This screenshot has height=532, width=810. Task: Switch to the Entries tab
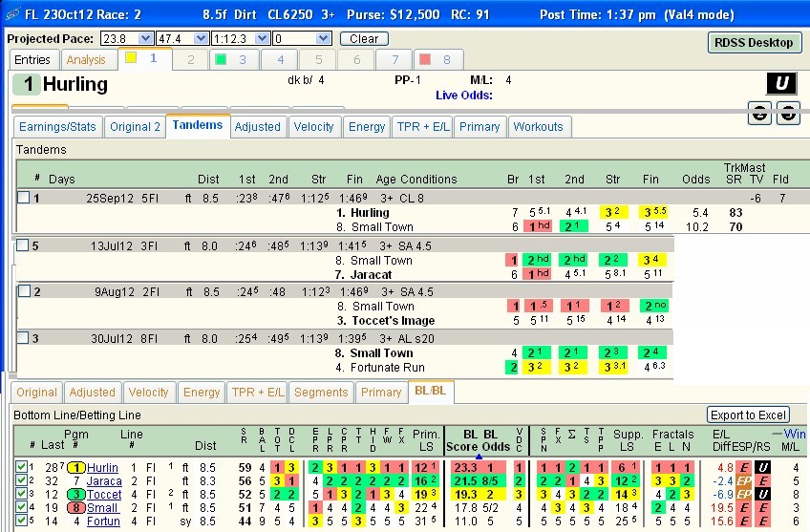coord(32,60)
